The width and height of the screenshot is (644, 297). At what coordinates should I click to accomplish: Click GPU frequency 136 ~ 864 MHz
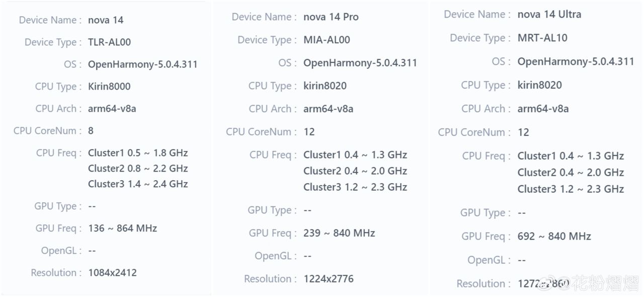[x=122, y=228]
